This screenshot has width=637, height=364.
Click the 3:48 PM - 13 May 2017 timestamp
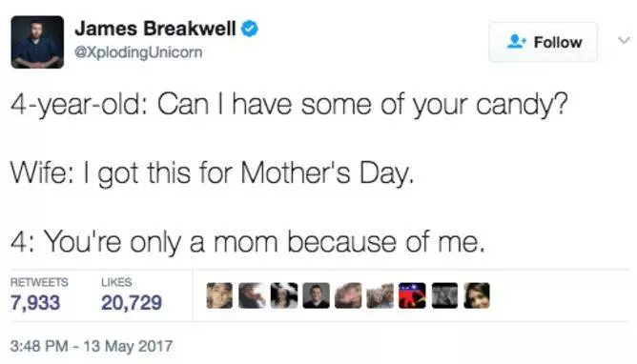(x=92, y=346)
